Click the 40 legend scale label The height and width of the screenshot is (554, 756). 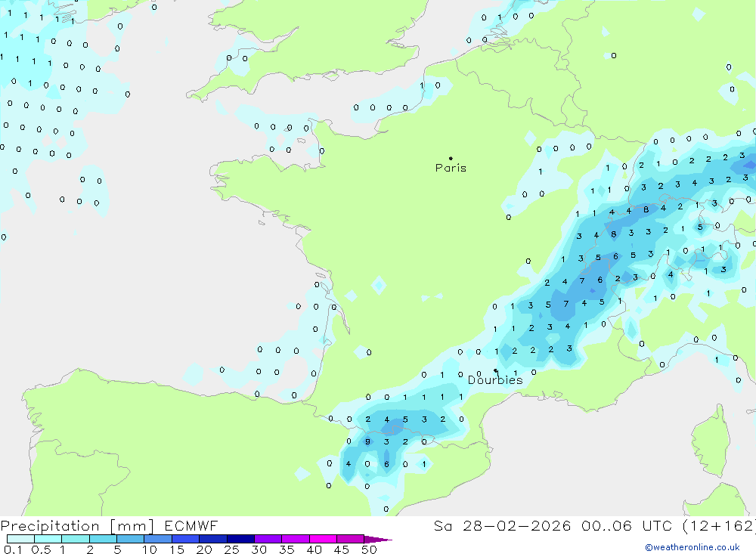[314, 549]
